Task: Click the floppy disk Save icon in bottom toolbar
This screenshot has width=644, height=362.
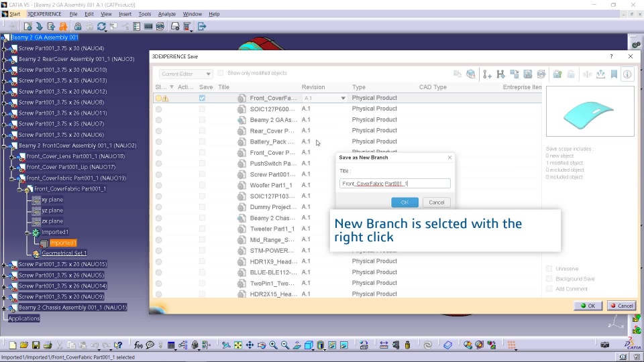Action: [x=36, y=345]
